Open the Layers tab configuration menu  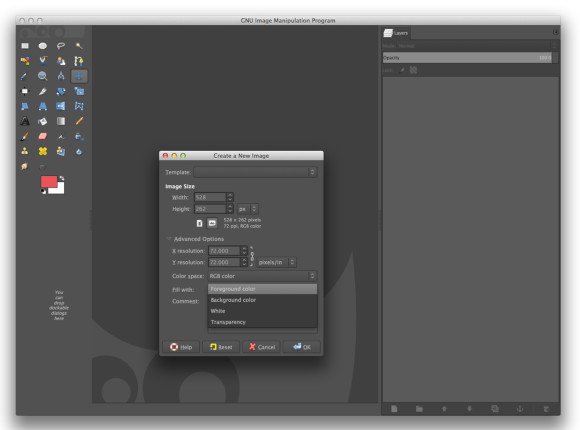(556, 33)
